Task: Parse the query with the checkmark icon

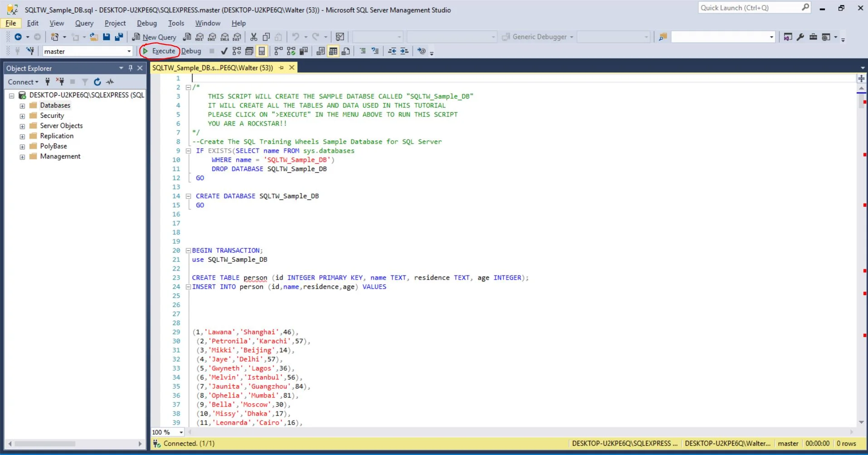Action: click(x=224, y=51)
